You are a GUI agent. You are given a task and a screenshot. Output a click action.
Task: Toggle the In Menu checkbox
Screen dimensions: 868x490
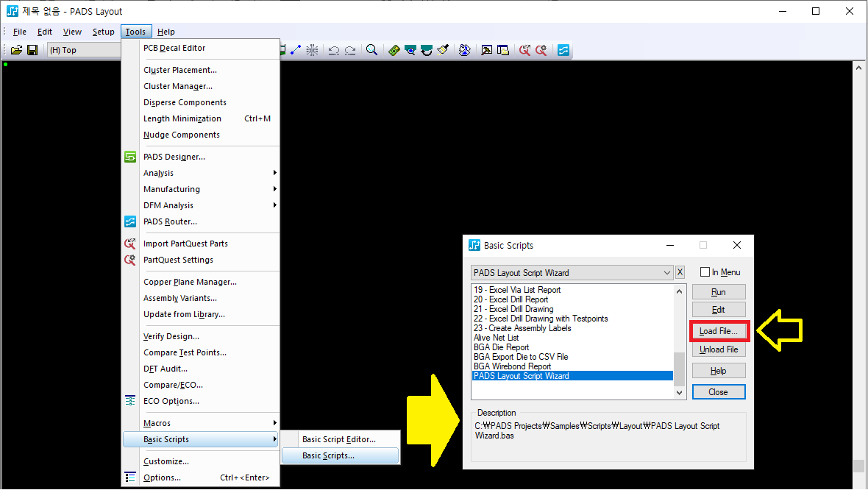click(705, 271)
